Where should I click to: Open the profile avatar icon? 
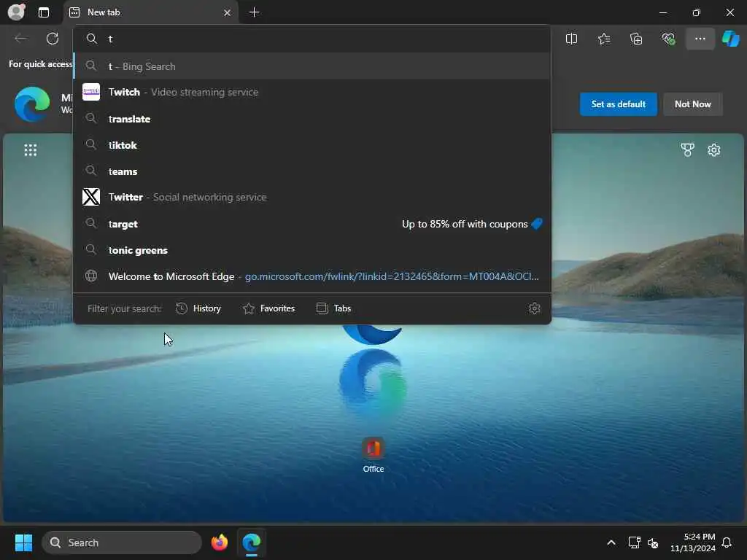click(16, 12)
